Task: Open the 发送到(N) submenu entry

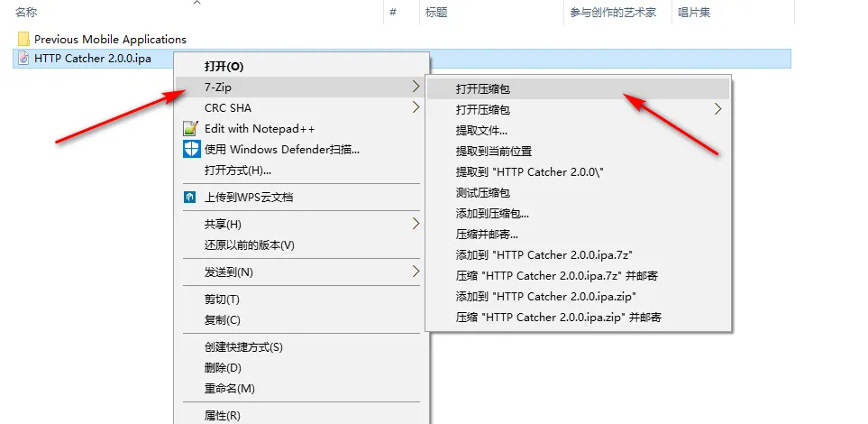Action: [302, 272]
